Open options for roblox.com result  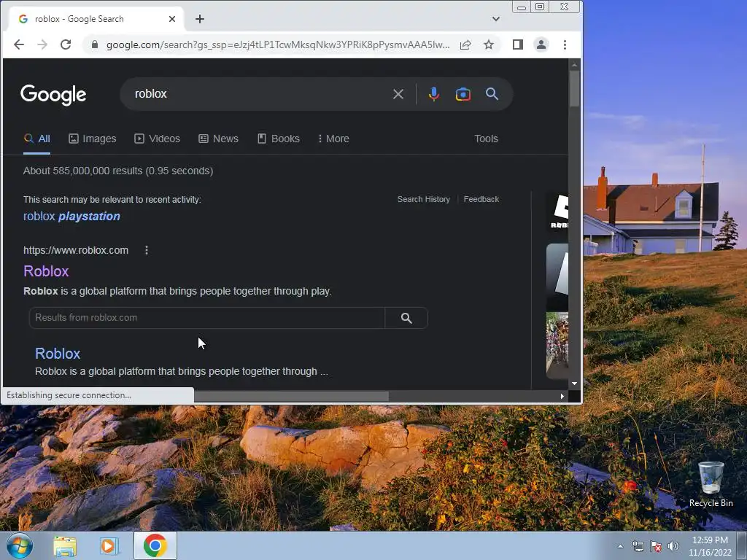147,250
